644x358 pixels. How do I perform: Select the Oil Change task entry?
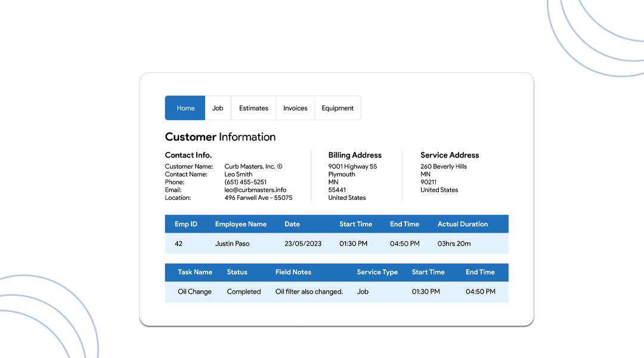point(195,291)
